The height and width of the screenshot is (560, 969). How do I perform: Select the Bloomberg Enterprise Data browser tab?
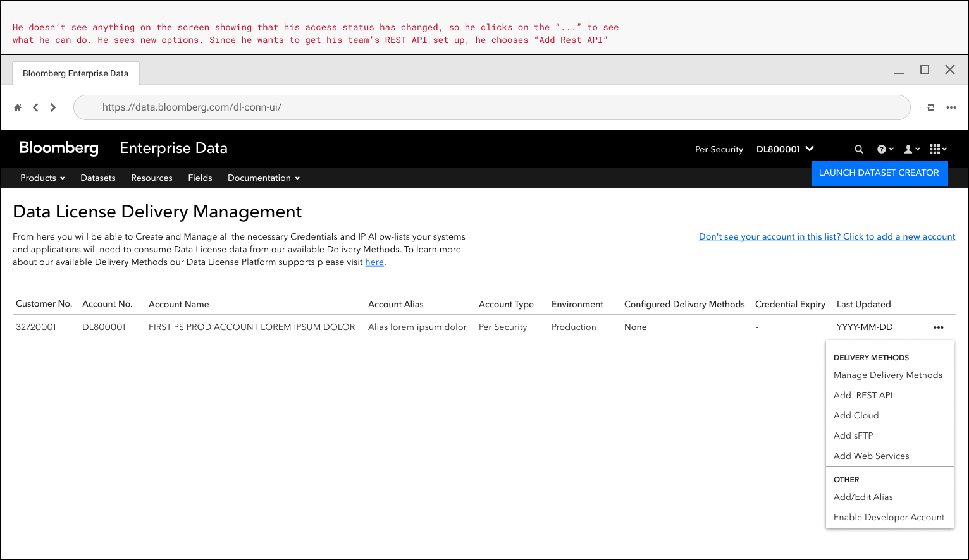[x=76, y=73]
